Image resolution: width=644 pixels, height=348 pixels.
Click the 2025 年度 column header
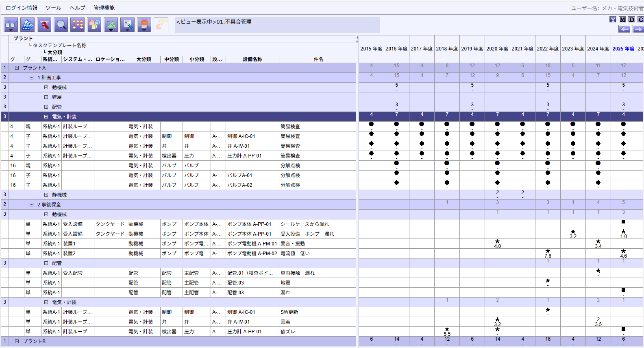pos(623,49)
